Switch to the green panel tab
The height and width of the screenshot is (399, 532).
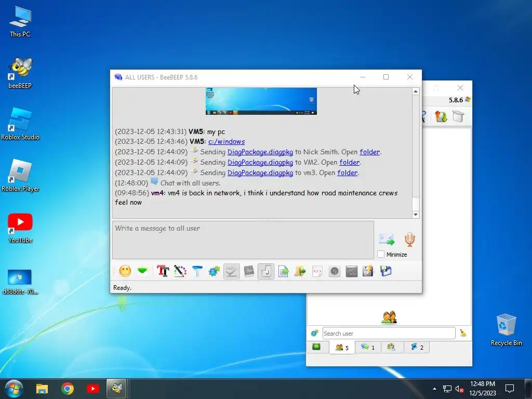(x=316, y=347)
